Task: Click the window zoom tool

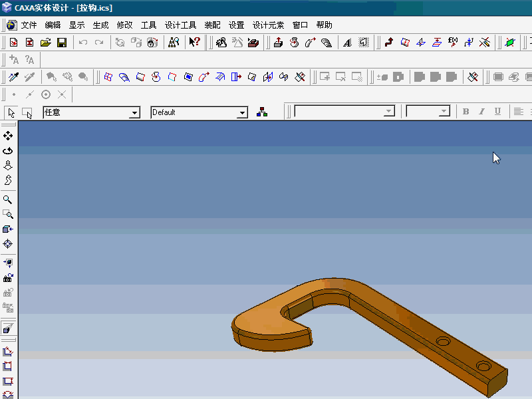Action: [x=8, y=214]
